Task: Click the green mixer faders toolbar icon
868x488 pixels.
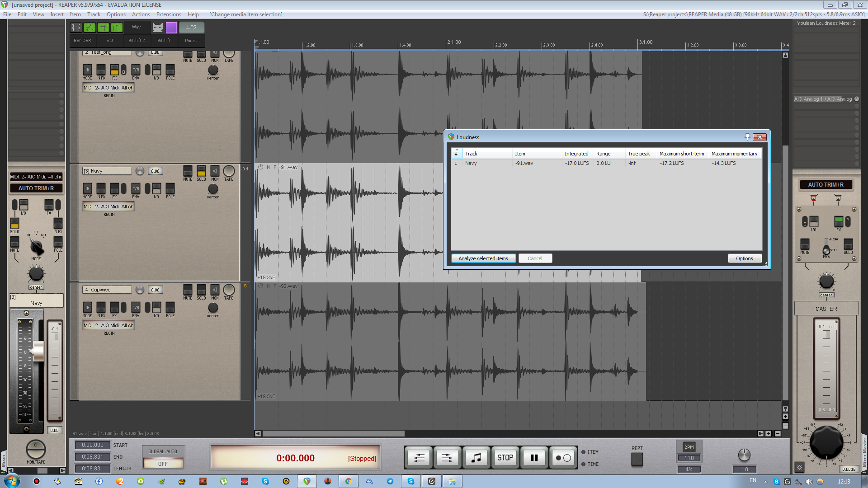Action: [117, 28]
